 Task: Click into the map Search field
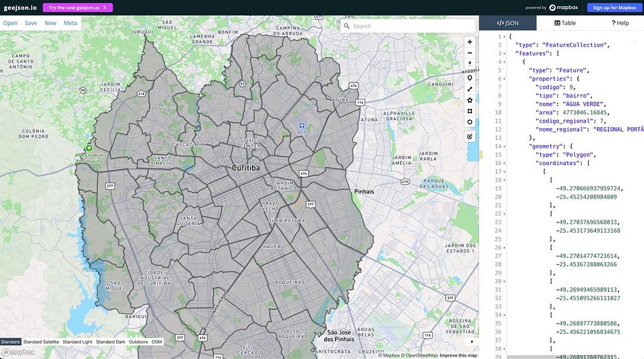(x=408, y=26)
